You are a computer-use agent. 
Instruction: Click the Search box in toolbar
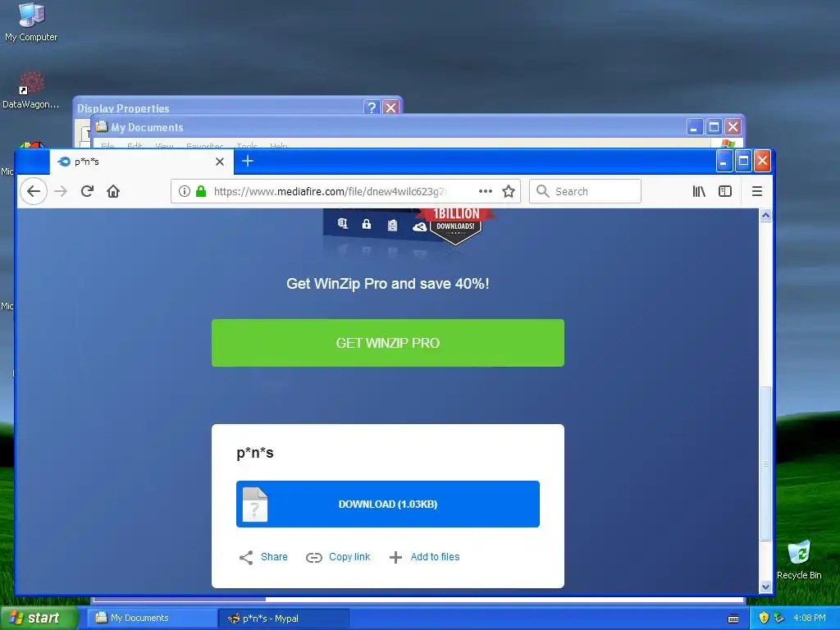[x=585, y=191]
